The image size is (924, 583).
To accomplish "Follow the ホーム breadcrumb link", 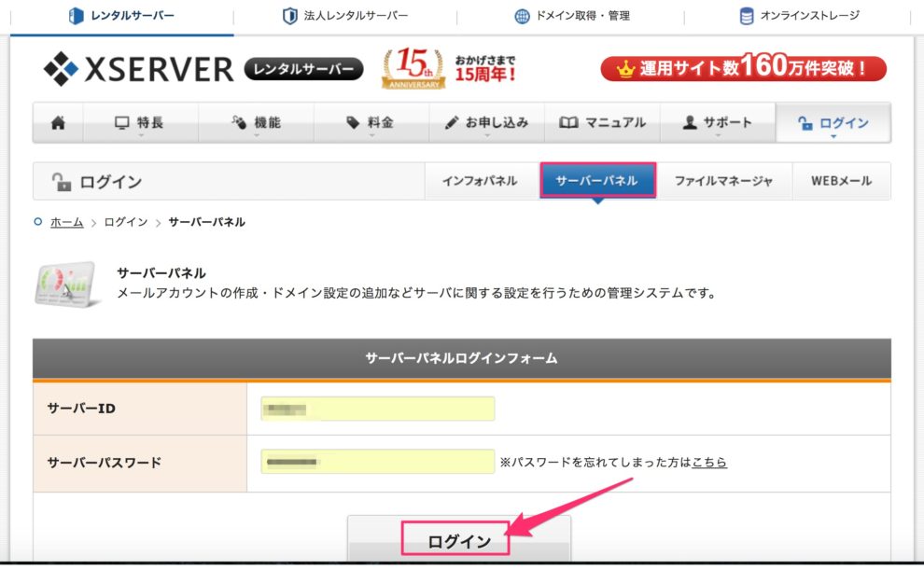I will (66, 222).
